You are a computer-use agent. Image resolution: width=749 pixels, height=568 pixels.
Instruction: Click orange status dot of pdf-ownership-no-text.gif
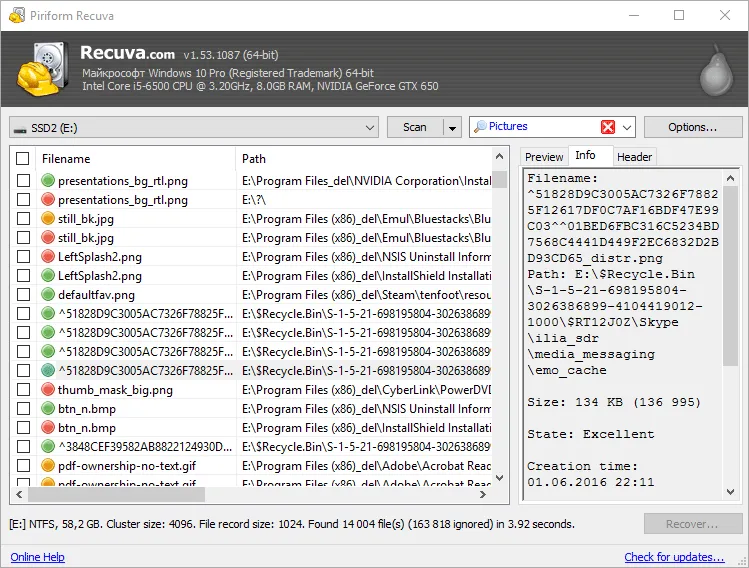[47, 466]
